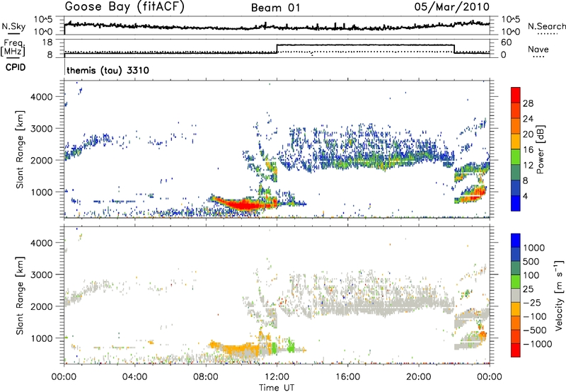Click the '1000' velocity colorbar value
566x392 pixels.
533,248
